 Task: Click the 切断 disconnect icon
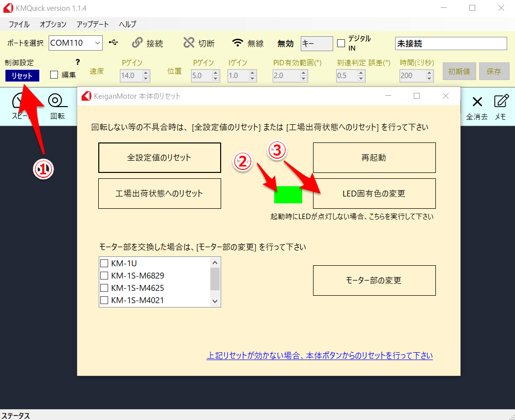pos(189,43)
